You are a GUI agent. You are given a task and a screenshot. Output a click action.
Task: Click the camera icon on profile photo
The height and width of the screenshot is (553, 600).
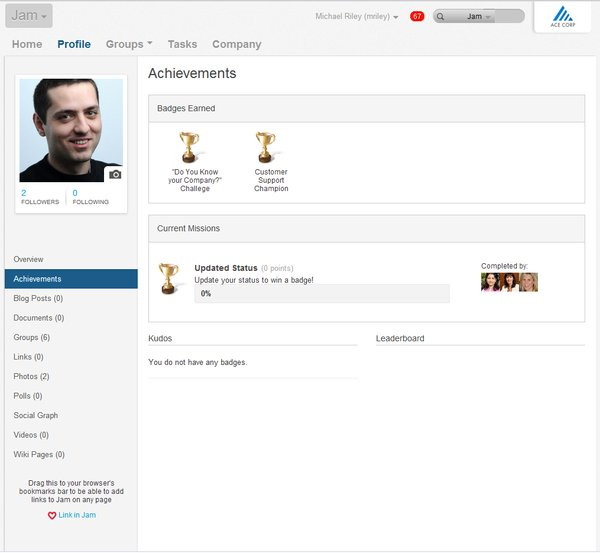[115, 175]
